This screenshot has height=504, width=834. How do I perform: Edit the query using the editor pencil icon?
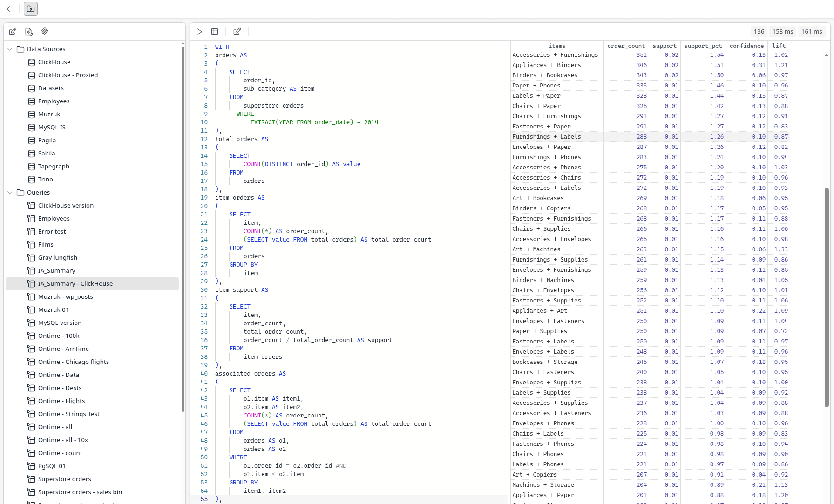(237, 31)
